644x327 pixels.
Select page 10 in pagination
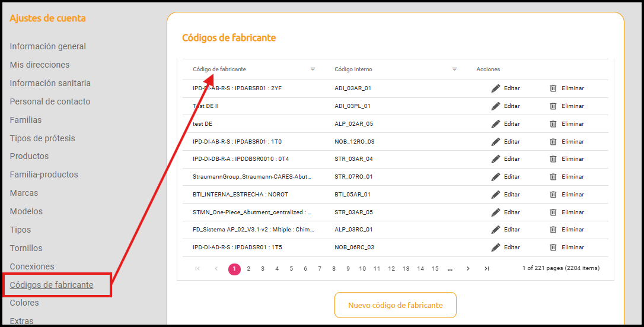click(362, 269)
